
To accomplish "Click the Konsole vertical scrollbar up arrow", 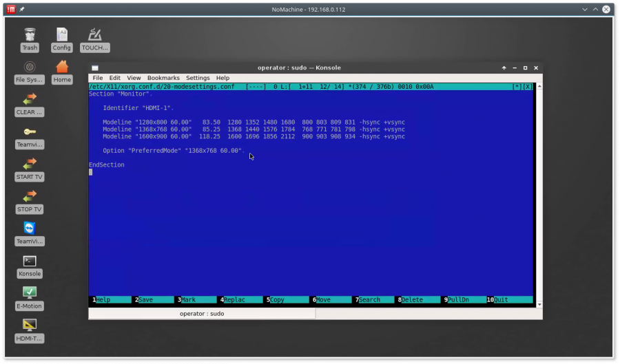I will [538, 87].
